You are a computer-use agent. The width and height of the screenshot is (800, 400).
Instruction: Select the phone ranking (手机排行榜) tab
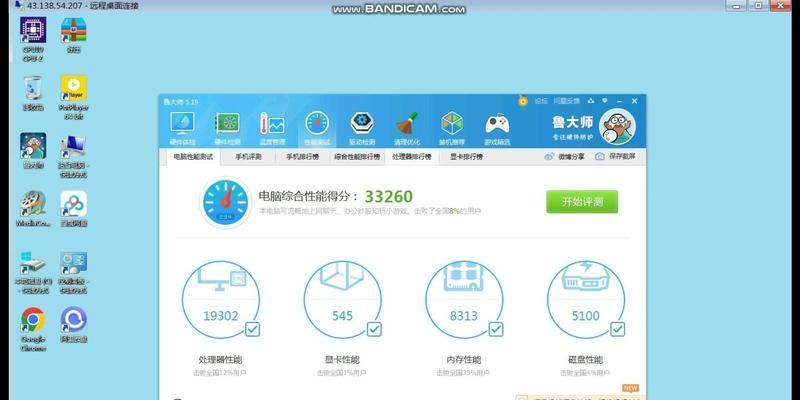coord(302,157)
